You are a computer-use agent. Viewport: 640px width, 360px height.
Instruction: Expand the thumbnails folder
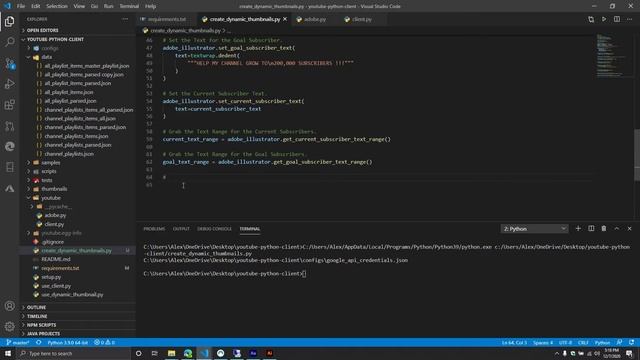[x=78, y=189]
